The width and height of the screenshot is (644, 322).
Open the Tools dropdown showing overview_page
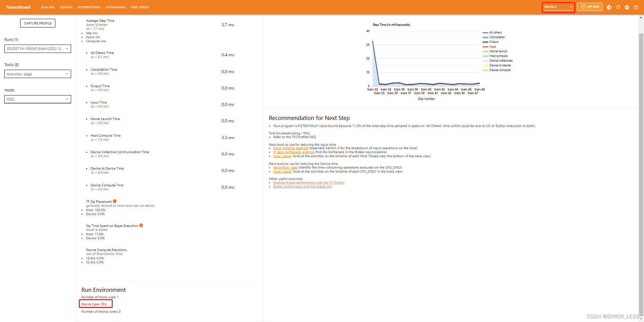tap(38, 74)
